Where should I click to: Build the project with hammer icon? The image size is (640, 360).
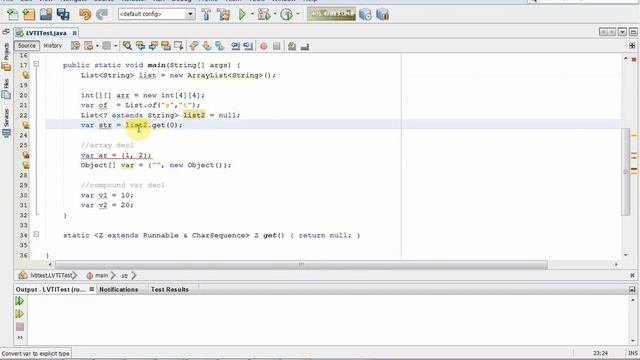coord(207,15)
